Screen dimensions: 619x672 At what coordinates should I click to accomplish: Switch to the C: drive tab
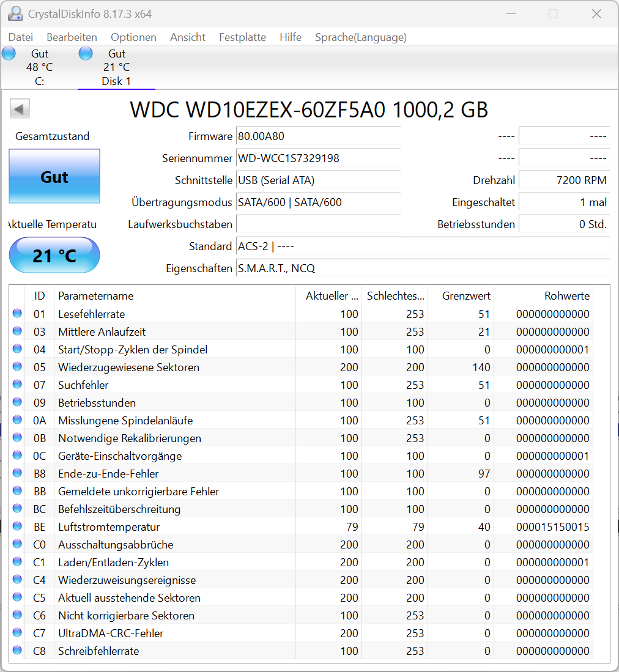[39, 67]
